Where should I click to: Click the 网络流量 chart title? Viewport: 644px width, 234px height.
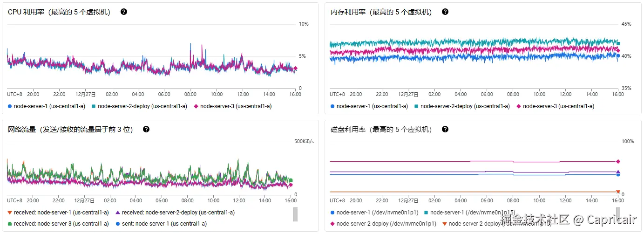click(70, 129)
